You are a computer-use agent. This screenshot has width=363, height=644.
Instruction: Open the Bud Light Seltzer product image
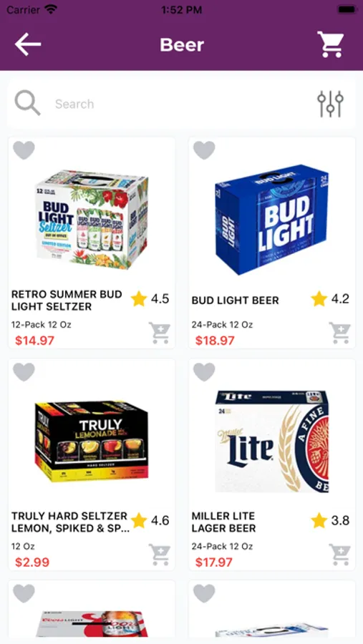(x=92, y=220)
